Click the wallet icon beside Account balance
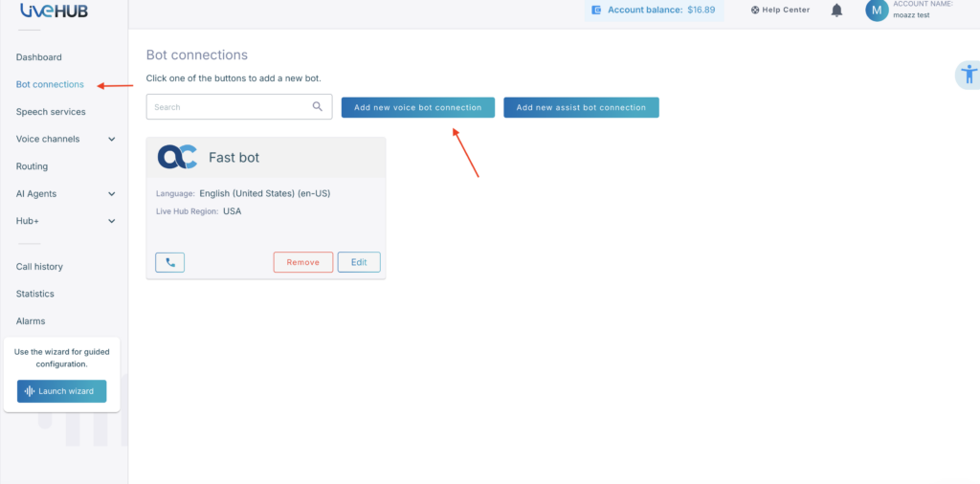This screenshot has height=484, width=980. coord(596,11)
